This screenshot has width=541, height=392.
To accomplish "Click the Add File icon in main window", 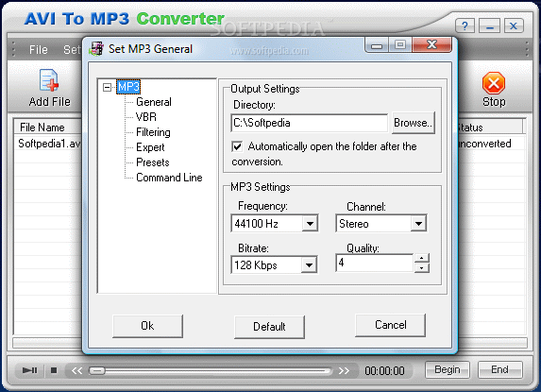I will coord(49,80).
